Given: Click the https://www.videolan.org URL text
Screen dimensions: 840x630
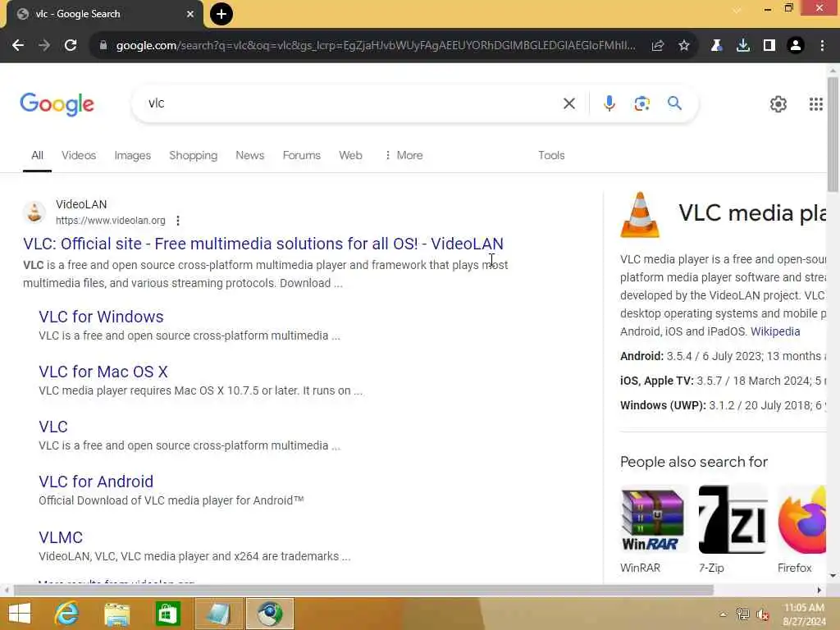Looking at the screenshot, I should click(111, 220).
